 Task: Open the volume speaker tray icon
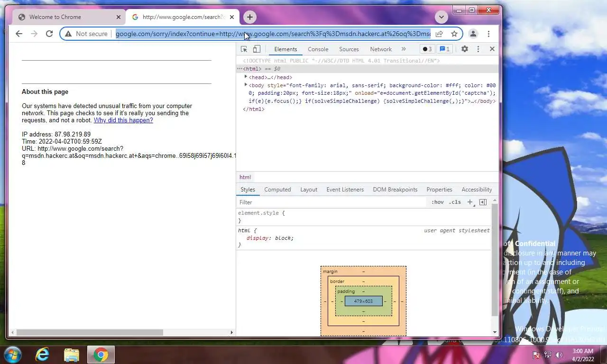pyautogui.click(x=559, y=355)
